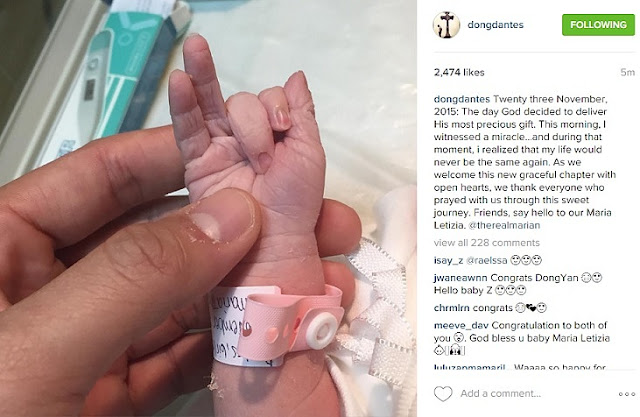Click in the Add a comment field

(x=500, y=394)
